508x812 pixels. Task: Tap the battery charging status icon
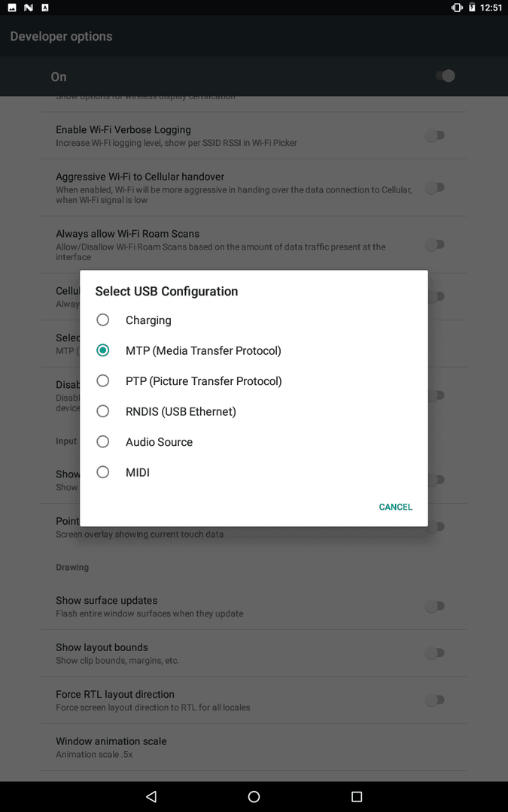(472, 8)
